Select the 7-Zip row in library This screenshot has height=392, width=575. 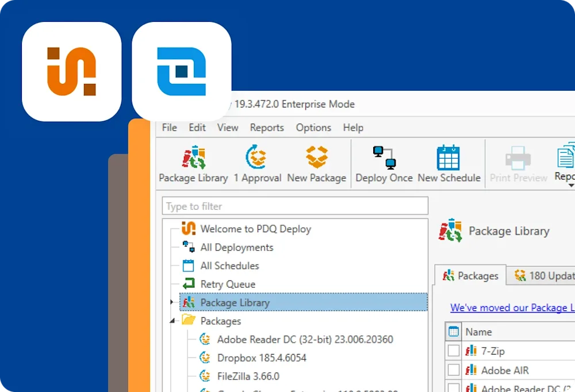tap(510, 351)
